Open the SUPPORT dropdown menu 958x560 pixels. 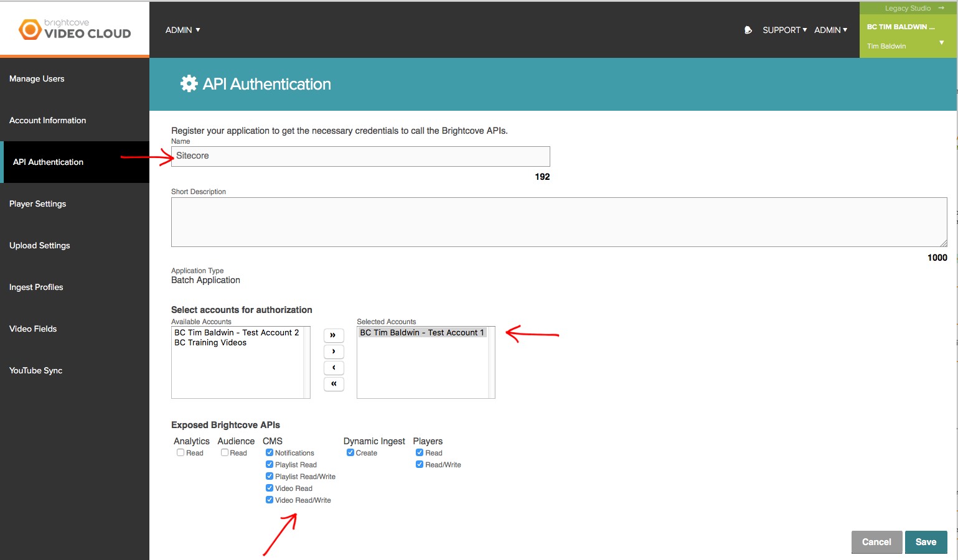click(x=784, y=30)
